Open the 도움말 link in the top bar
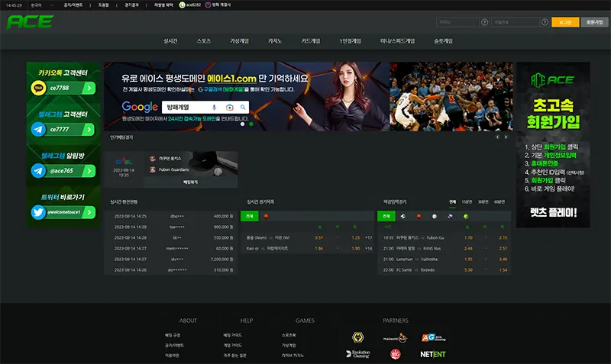Screen dimensions: 611x364 pos(104,5)
